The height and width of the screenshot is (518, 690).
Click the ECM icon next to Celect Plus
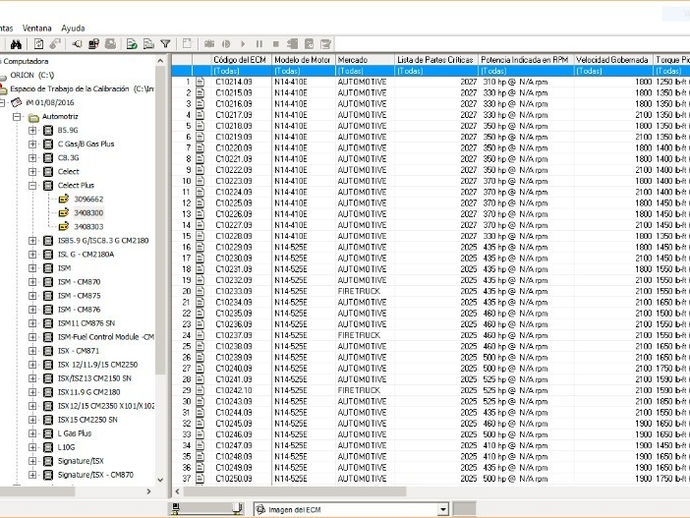click(48, 186)
